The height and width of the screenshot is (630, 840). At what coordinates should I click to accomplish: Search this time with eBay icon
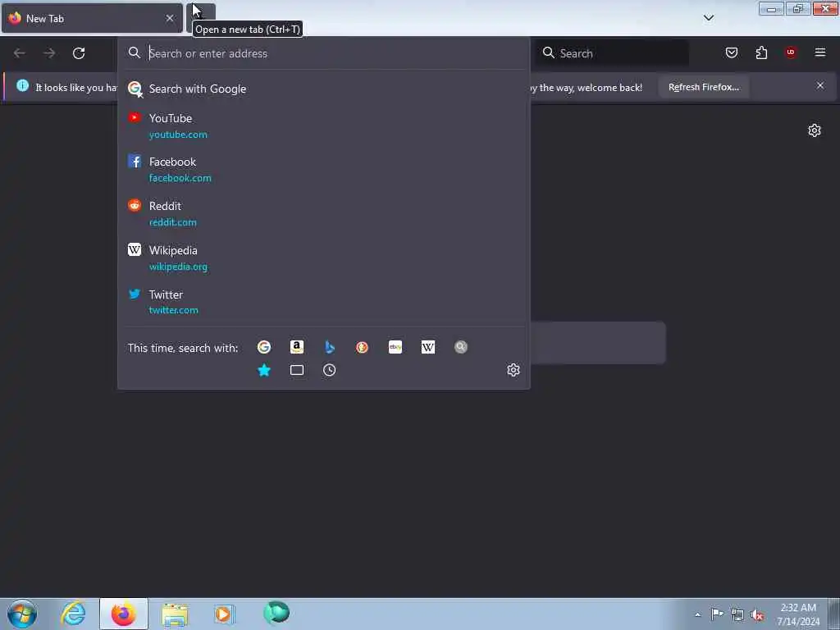click(395, 347)
